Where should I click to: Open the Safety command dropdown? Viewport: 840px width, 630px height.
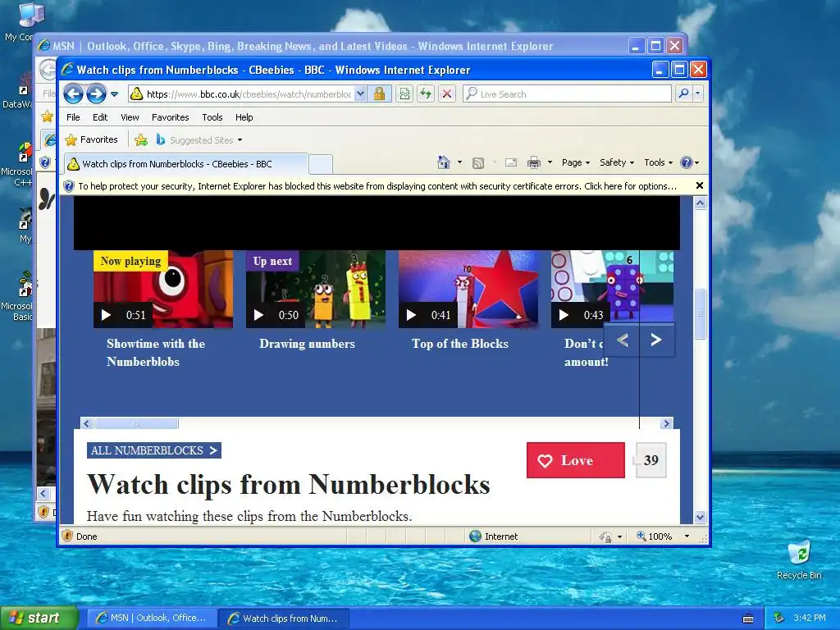pyautogui.click(x=617, y=162)
